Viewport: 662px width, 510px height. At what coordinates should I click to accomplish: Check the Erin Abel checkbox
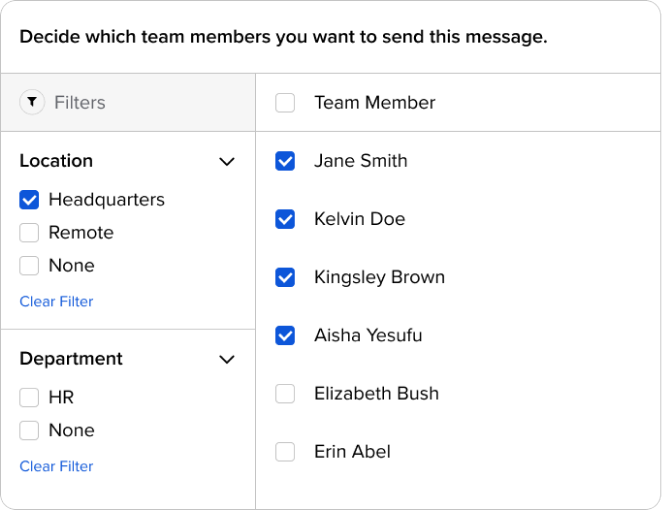[285, 451]
